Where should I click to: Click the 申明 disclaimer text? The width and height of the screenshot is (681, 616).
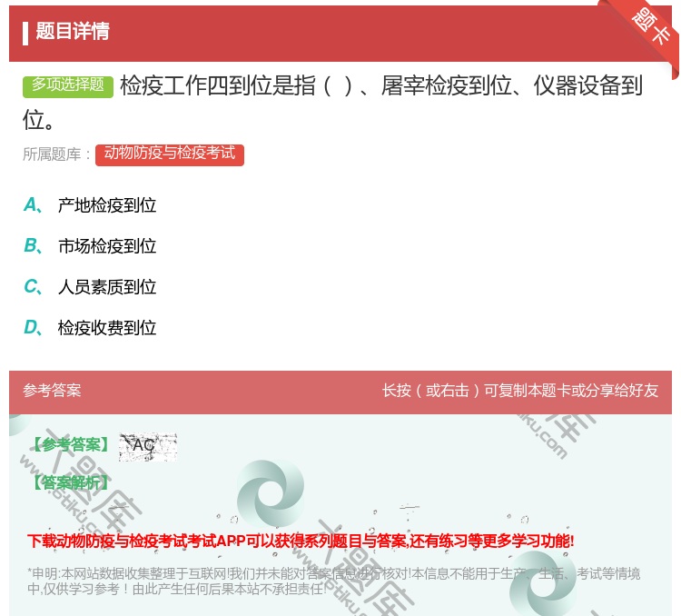coord(333,581)
